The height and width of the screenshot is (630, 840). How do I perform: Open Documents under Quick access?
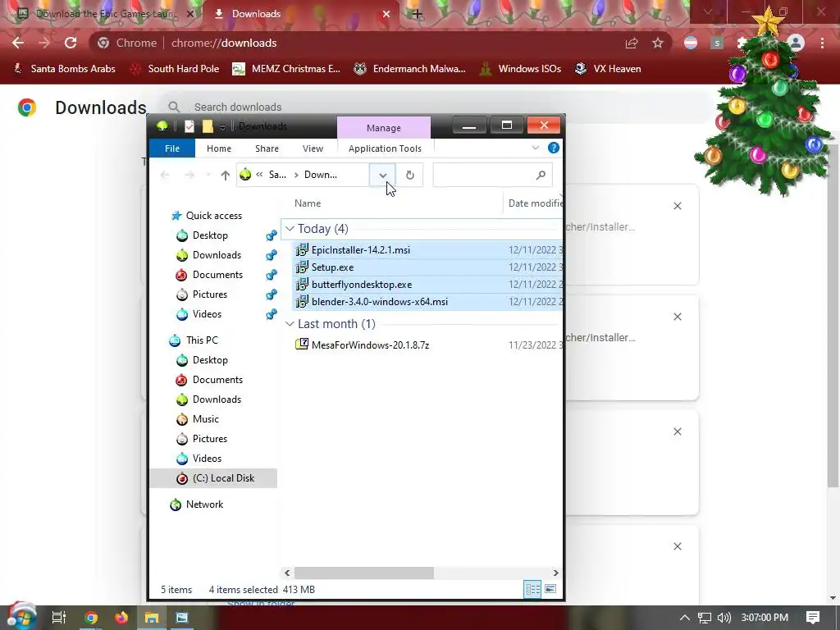pos(217,275)
